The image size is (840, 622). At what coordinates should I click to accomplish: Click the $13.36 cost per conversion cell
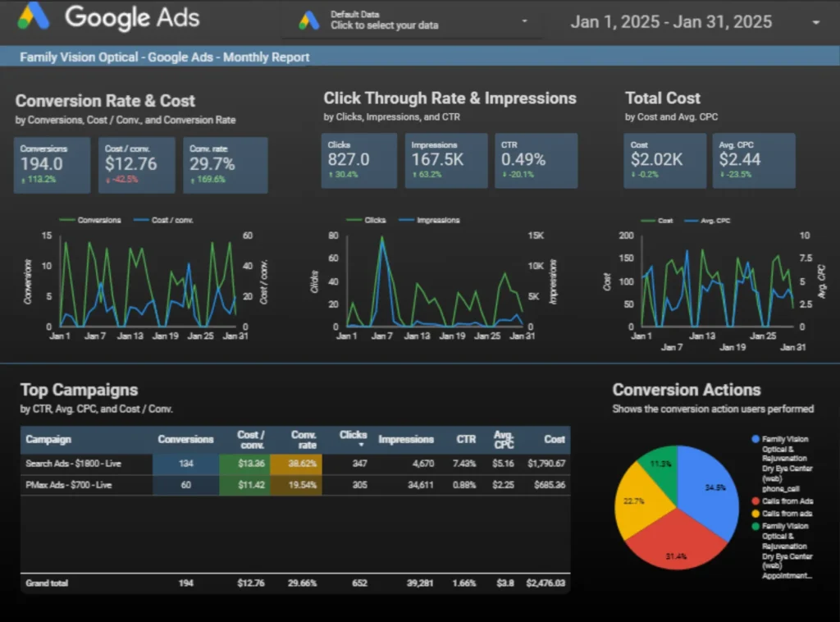click(244, 464)
